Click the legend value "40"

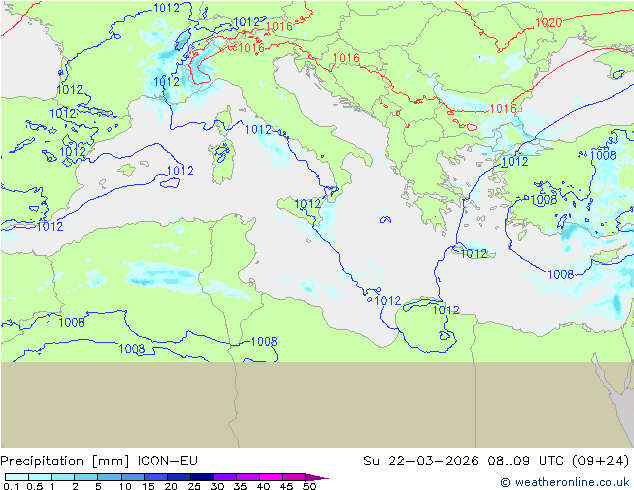pyautogui.click(x=263, y=486)
